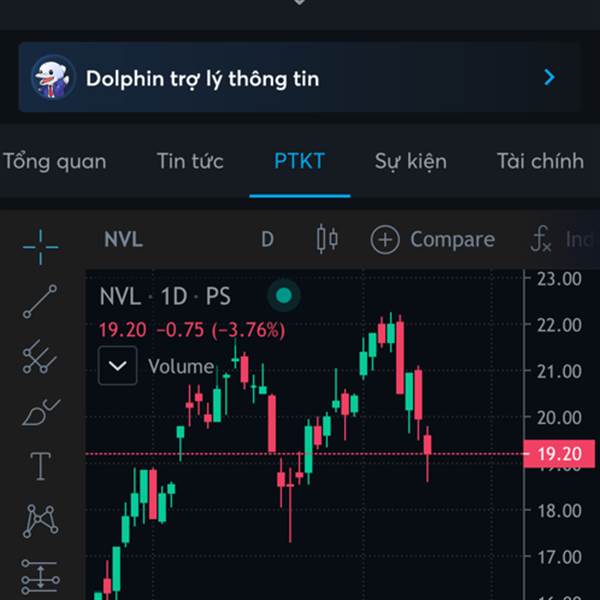Select the text annotation tool
The image size is (600, 600).
40,466
